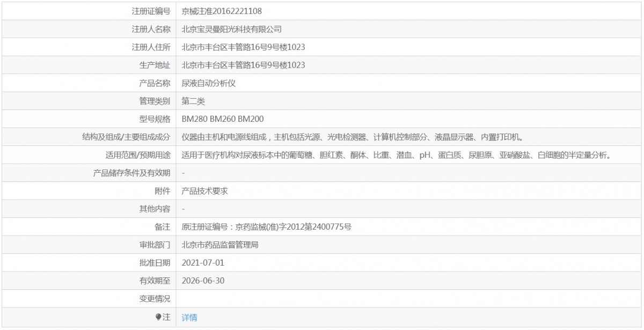
Task: Click the 备注 label
Action: click(163, 227)
